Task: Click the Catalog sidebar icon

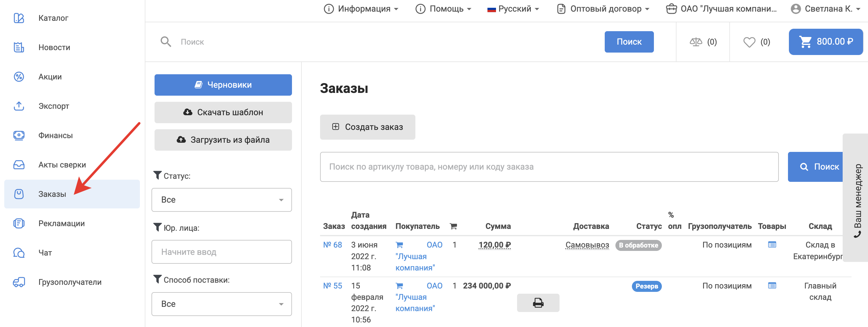Action: click(x=19, y=18)
